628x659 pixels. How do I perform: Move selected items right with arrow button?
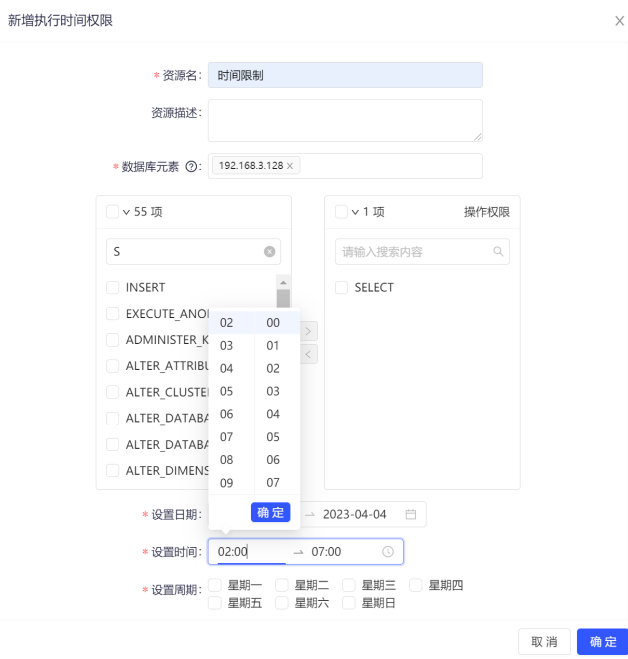point(309,331)
